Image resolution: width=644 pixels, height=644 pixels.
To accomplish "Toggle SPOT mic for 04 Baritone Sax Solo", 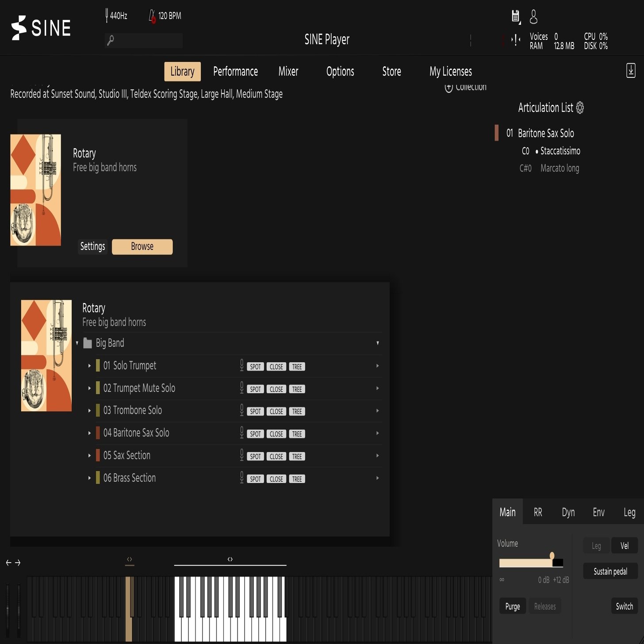I will [x=256, y=434].
